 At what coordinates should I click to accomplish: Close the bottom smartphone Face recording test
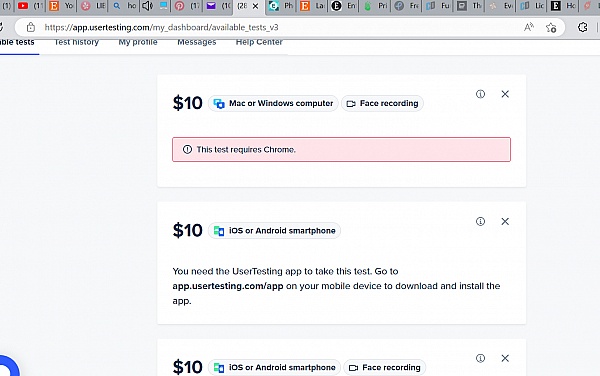tap(505, 358)
